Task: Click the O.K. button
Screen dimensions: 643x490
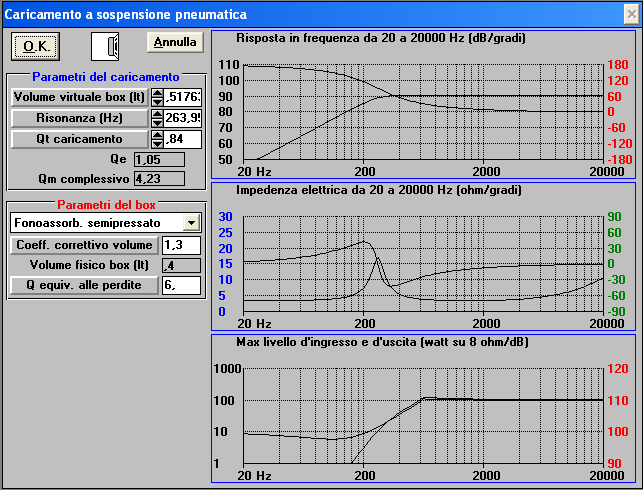Action: pyautogui.click(x=36, y=46)
